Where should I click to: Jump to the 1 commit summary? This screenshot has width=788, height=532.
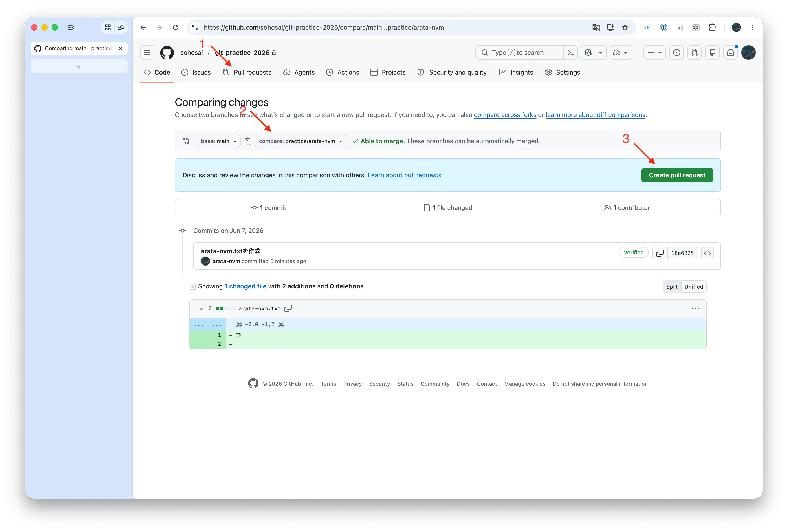268,207
